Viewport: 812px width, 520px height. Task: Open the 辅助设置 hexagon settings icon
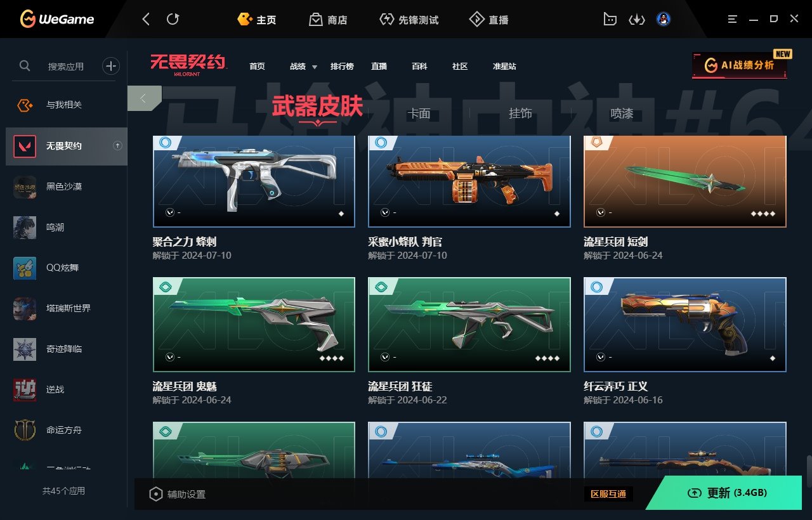point(155,494)
